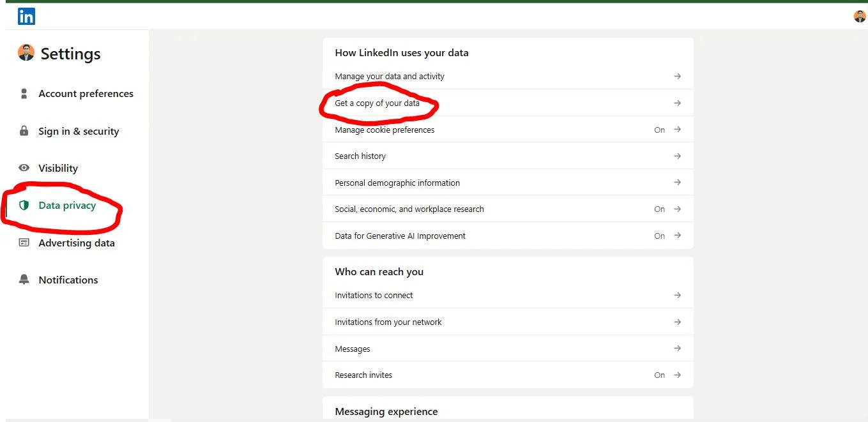Open Get a copy of your data
This screenshot has width=868, height=422.
508,103
